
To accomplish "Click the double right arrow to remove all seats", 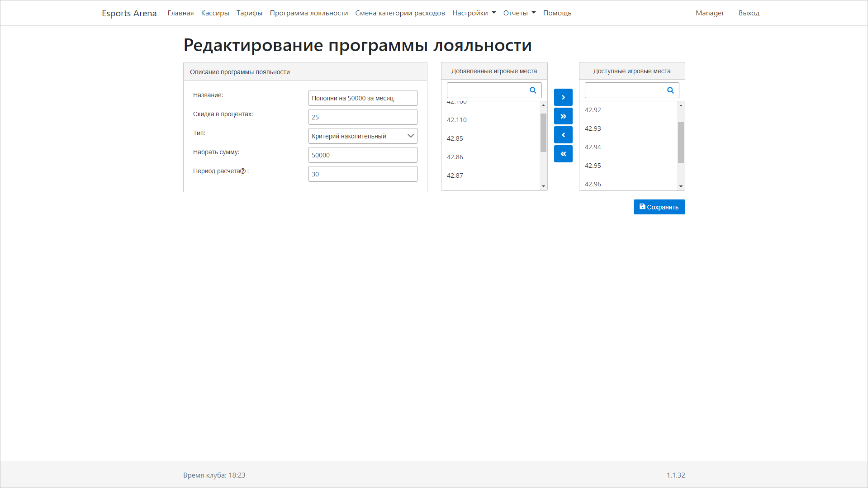I will pyautogui.click(x=563, y=116).
